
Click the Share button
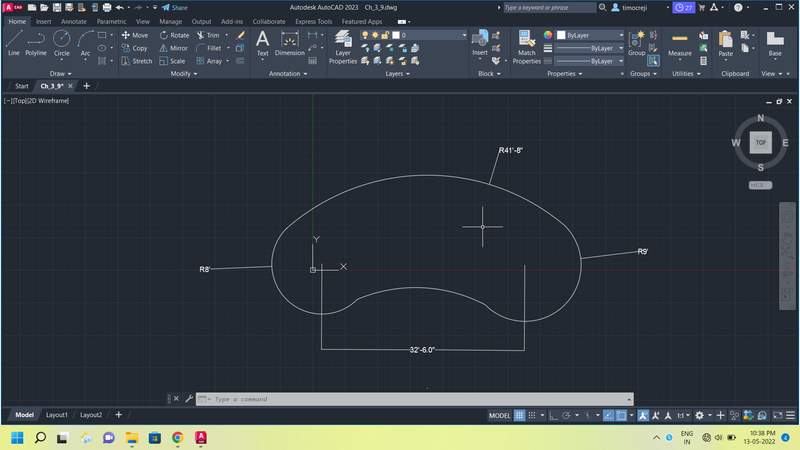click(x=175, y=7)
